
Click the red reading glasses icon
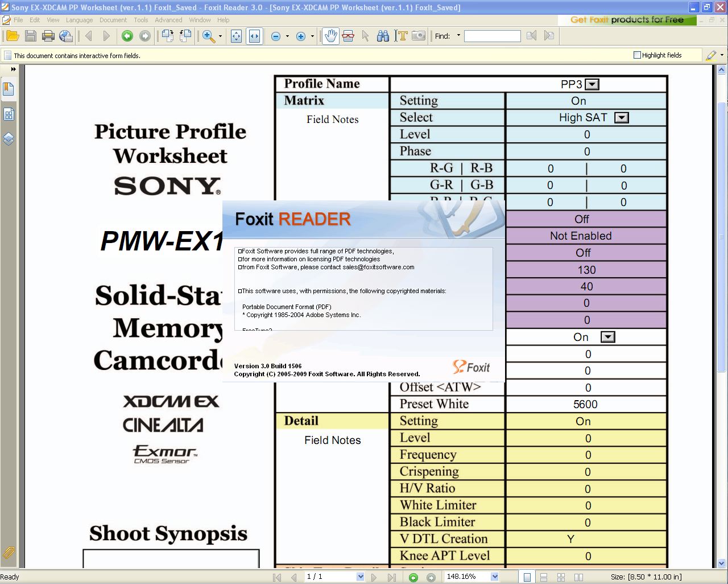pyautogui.click(x=348, y=36)
